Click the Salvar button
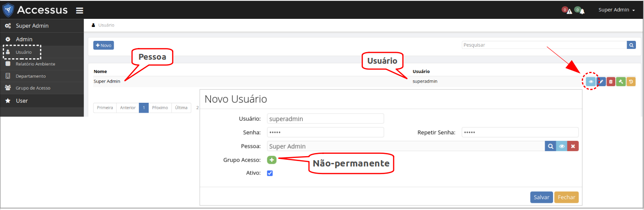Viewport: 644px width, 210px height. tap(541, 197)
